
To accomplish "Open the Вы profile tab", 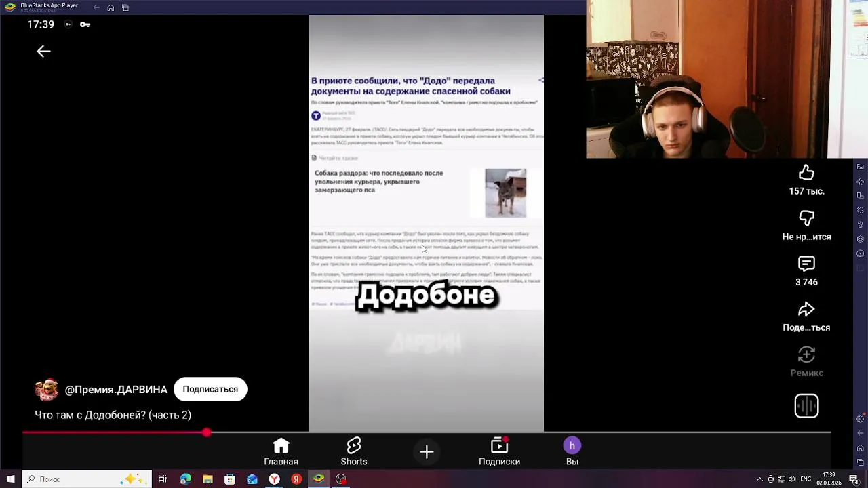I will click(572, 451).
